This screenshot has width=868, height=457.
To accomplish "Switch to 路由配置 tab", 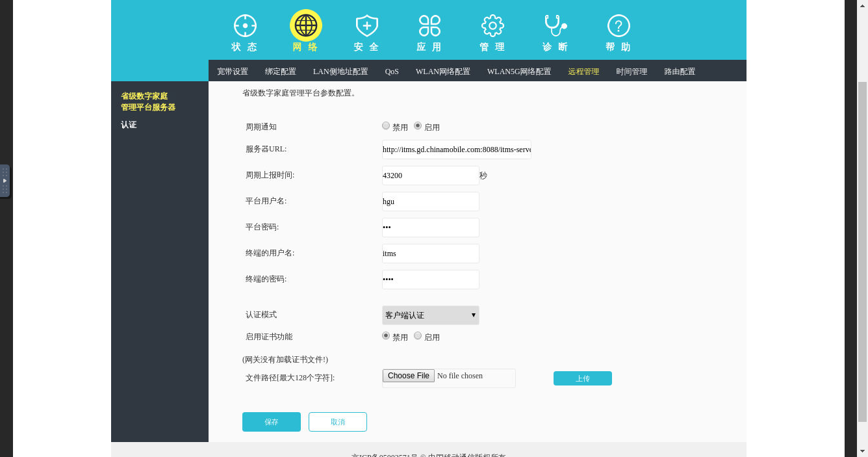I will tap(680, 72).
